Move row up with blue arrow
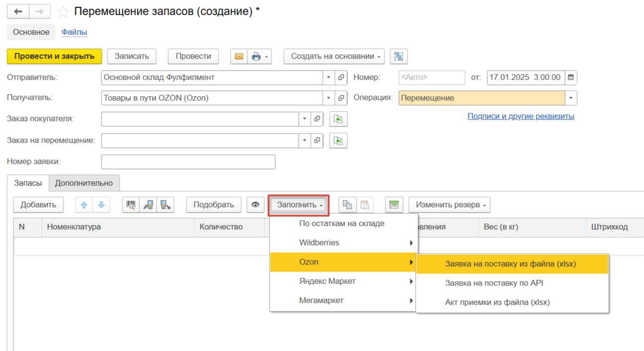This screenshot has height=351, width=644. tap(84, 205)
